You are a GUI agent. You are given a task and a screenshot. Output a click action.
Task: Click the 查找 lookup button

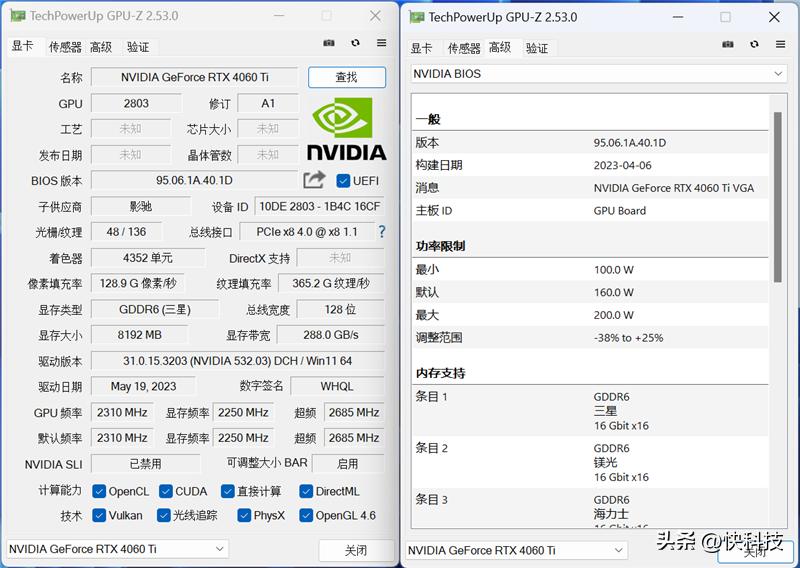point(347,77)
